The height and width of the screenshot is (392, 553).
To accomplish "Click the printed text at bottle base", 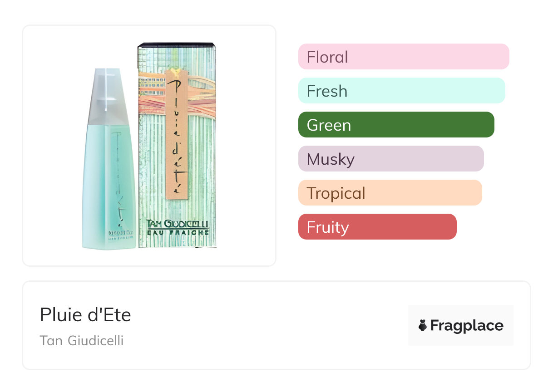I will [120, 234].
